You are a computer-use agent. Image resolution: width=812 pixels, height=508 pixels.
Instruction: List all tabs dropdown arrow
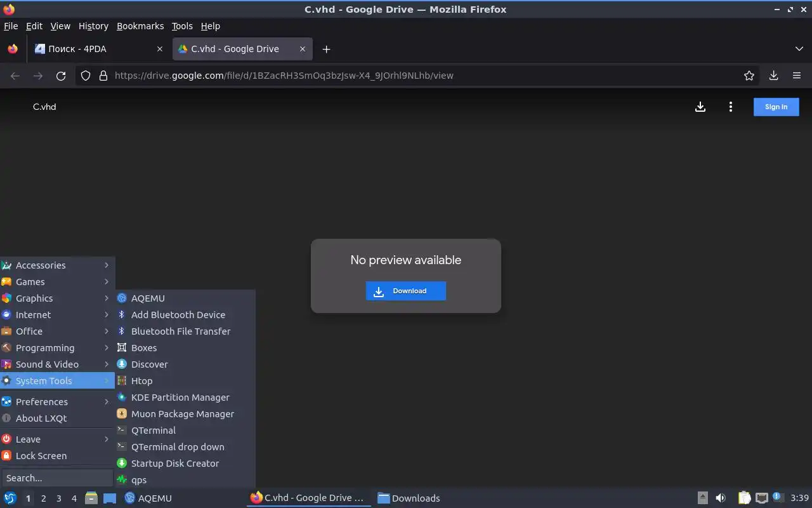coord(799,49)
